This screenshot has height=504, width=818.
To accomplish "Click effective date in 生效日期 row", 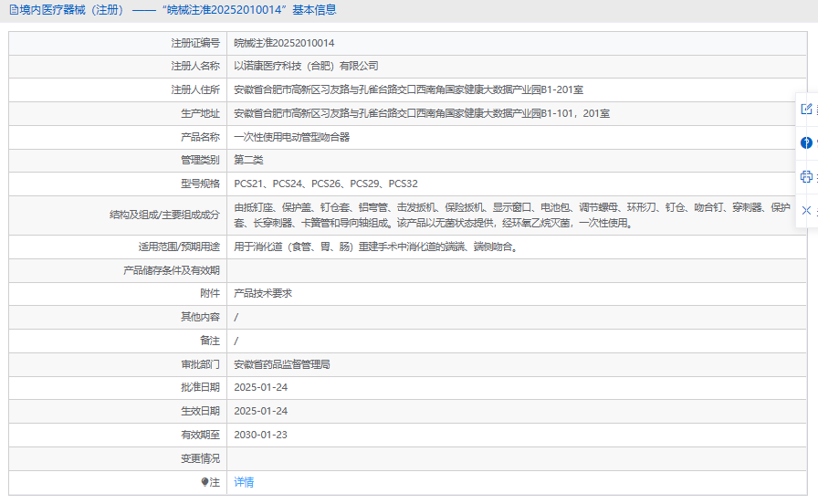I will (x=260, y=411).
